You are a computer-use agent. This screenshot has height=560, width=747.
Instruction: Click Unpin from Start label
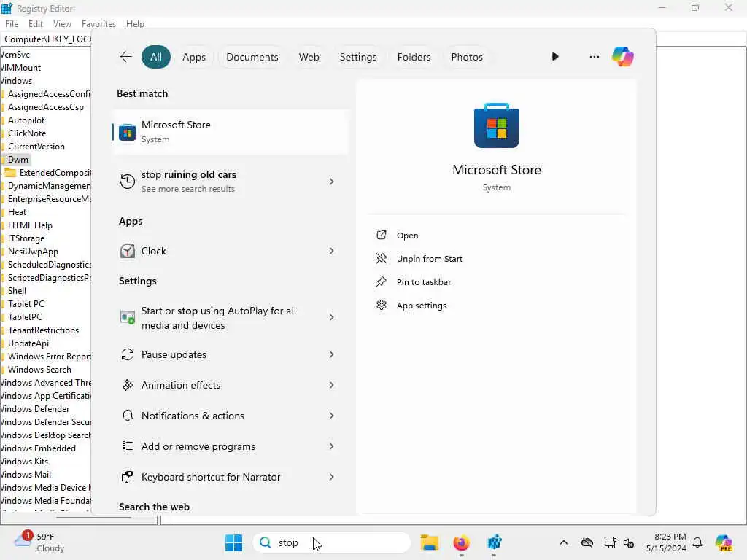point(429,259)
